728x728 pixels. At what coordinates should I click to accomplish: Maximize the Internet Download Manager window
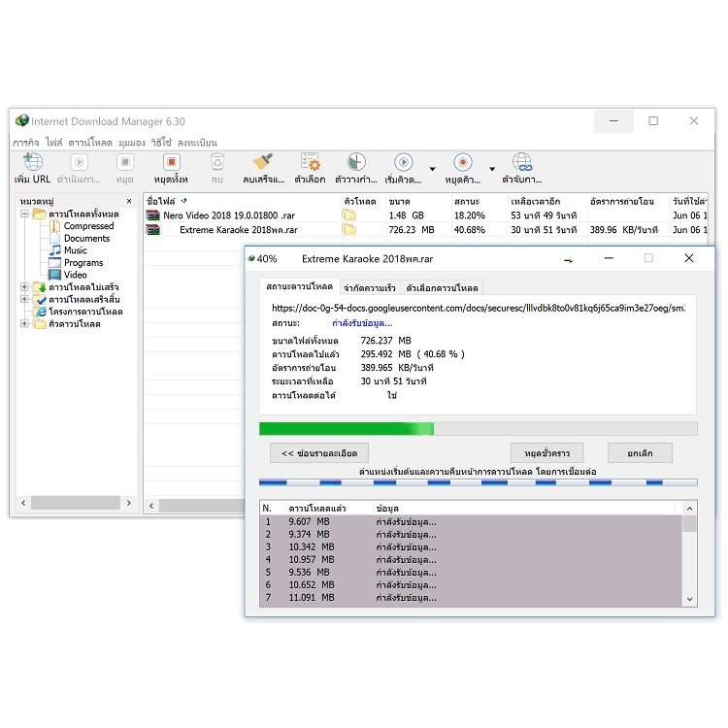[x=653, y=121]
